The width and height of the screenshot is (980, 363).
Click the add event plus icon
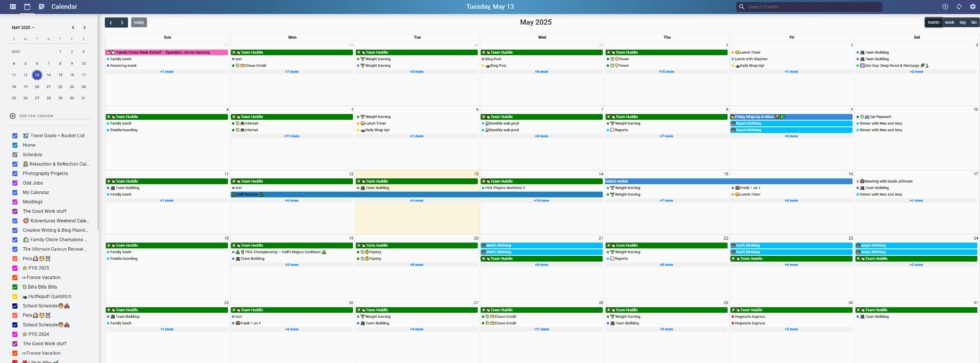[x=945, y=6]
